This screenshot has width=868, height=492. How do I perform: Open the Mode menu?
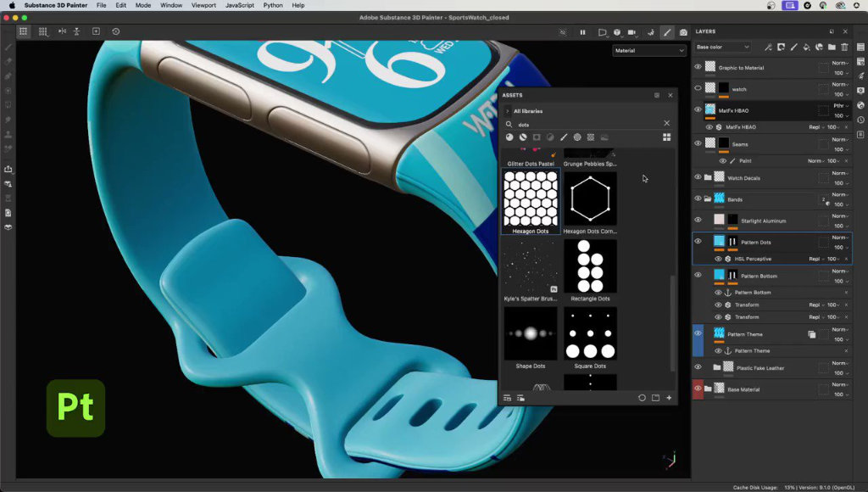pos(142,5)
